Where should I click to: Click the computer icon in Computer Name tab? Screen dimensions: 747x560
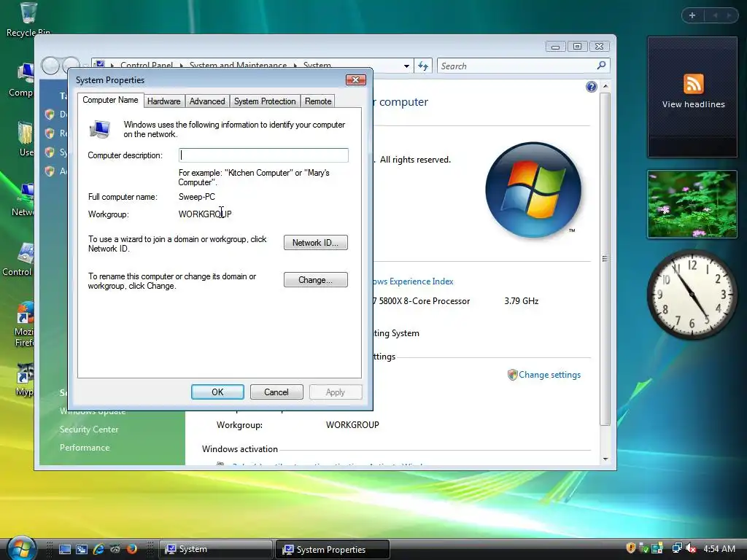tap(100, 128)
